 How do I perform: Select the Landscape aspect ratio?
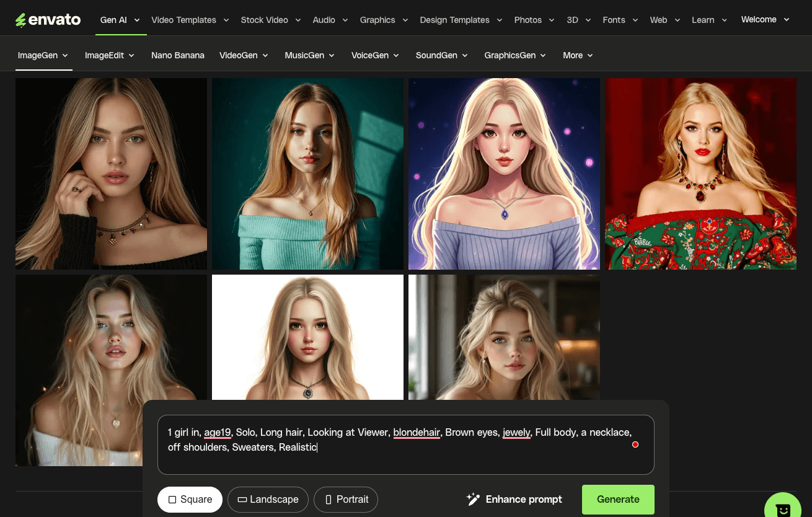[x=268, y=500]
